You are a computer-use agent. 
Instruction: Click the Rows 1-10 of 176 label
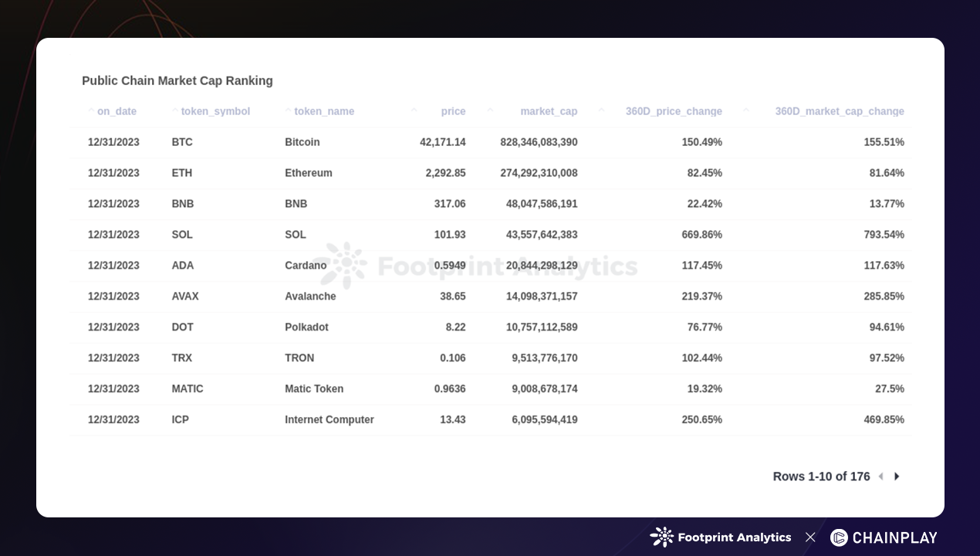tap(821, 476)
